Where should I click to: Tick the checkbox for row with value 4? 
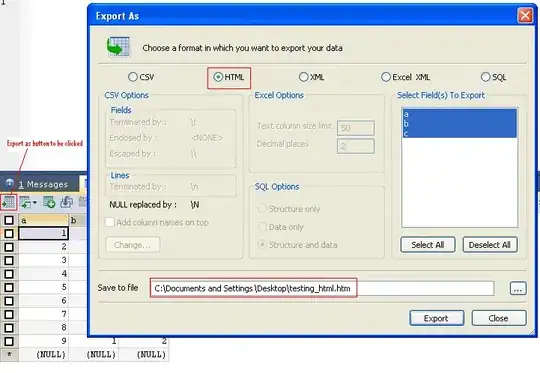[9, 274]
